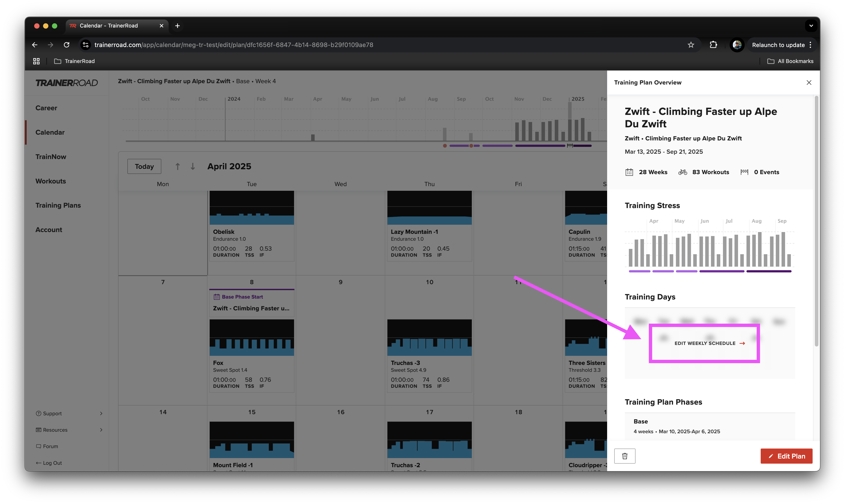
Task: Click the browser back arrow
Action: [35, 45]
